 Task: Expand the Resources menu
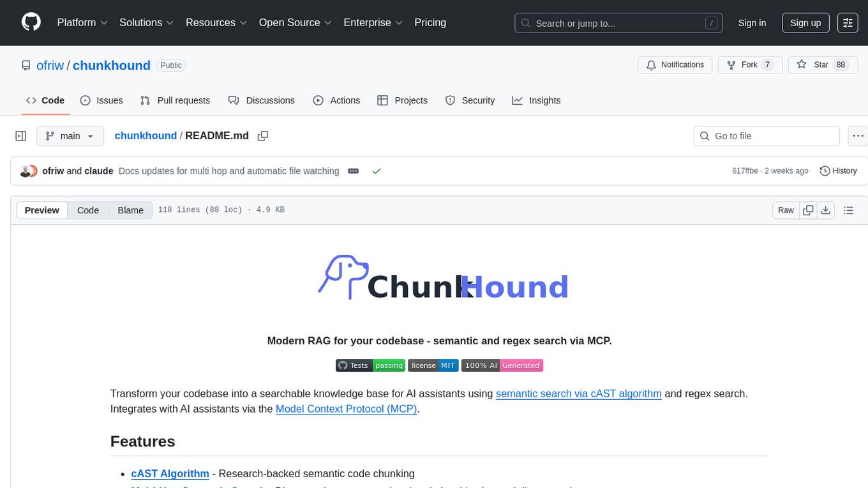pos(216,22)
